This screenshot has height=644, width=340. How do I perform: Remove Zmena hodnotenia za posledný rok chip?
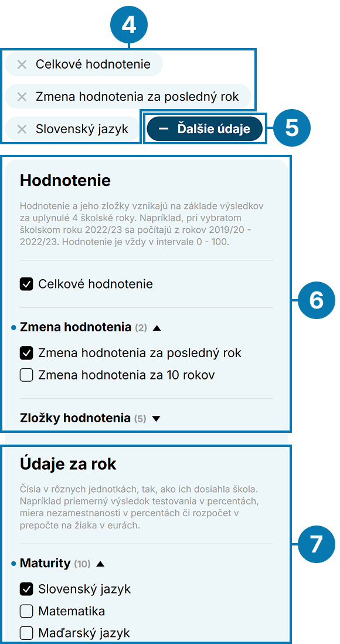[x=22, y=97]
